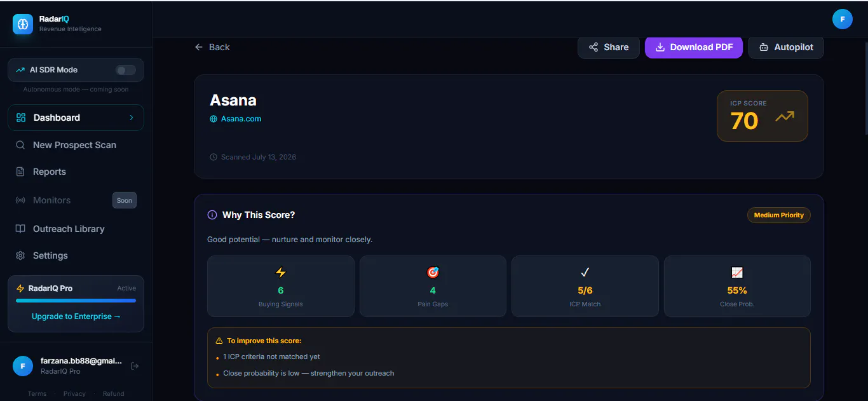Click the 5/6 ICP Match value
Image resolution: width=868 pixels, height=401 pixels.
585,290
